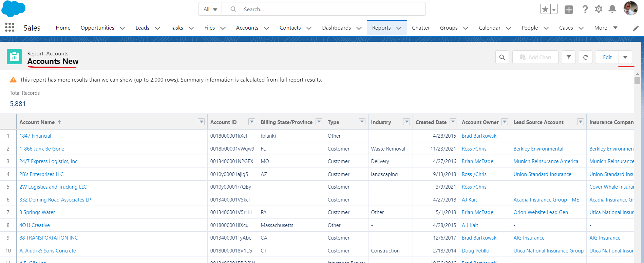Click the scrollbar up arrow
Screen dimensions: 644x263
[637, 73]
